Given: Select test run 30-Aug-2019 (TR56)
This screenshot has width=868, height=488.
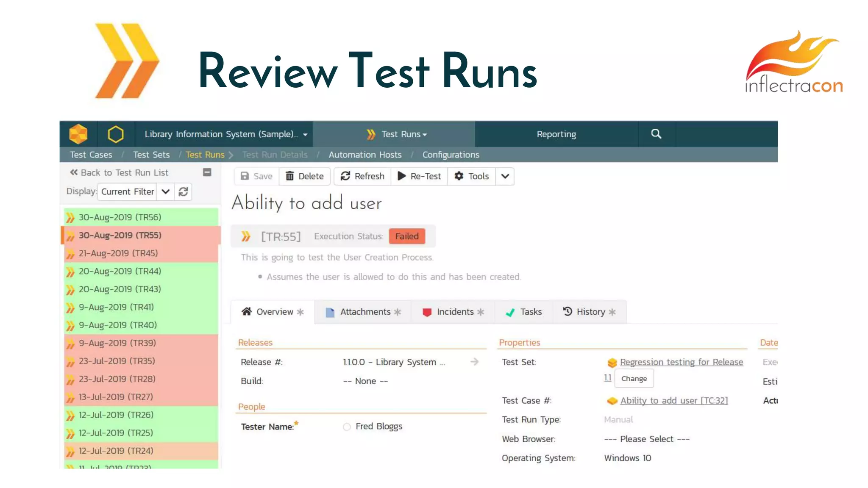Looking at the screenshot, I should click(141, 217).
